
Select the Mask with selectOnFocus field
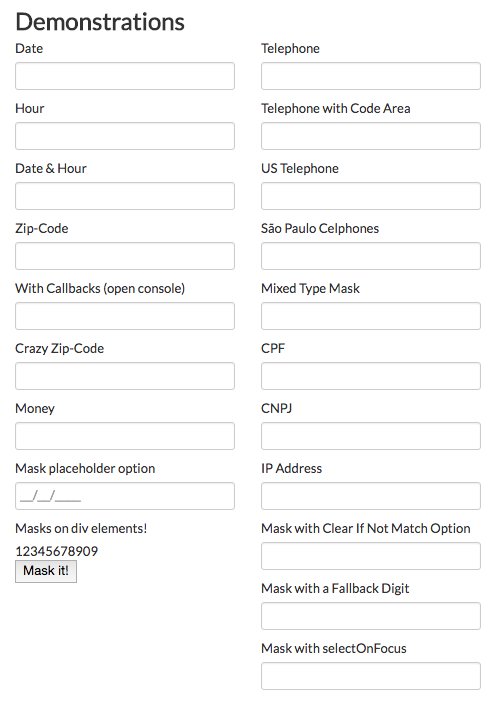click(x=371, y=676)
